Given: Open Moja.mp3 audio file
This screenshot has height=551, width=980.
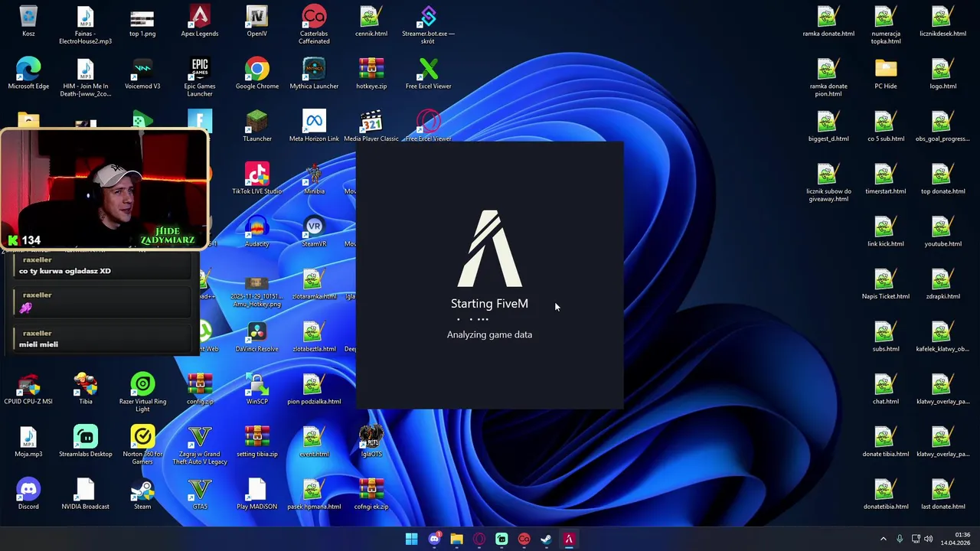Looking at the screenshot, I should point(28,441).
